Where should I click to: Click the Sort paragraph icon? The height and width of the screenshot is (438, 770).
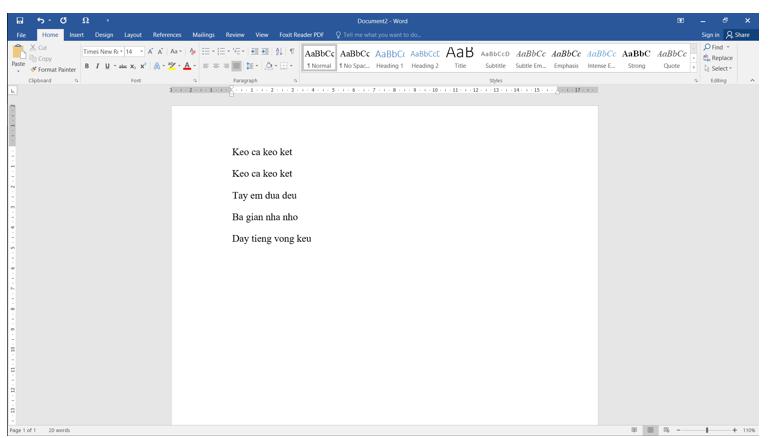277,52
